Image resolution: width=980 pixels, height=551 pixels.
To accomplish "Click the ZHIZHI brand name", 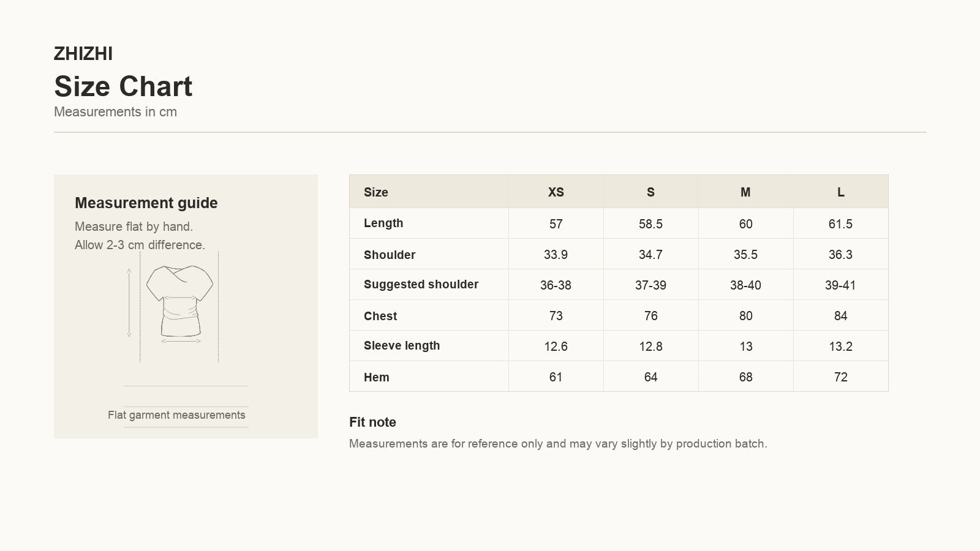I will pyautogui.click(x=83, y=54).
